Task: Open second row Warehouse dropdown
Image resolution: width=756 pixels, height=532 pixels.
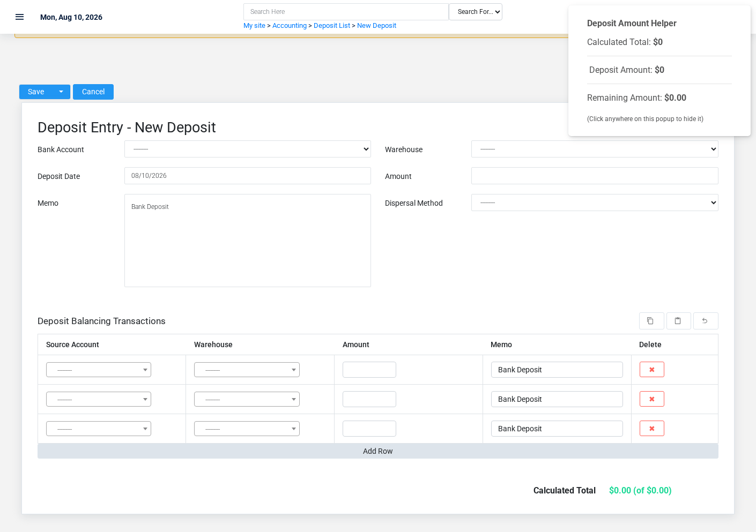Action: [247, 399]
